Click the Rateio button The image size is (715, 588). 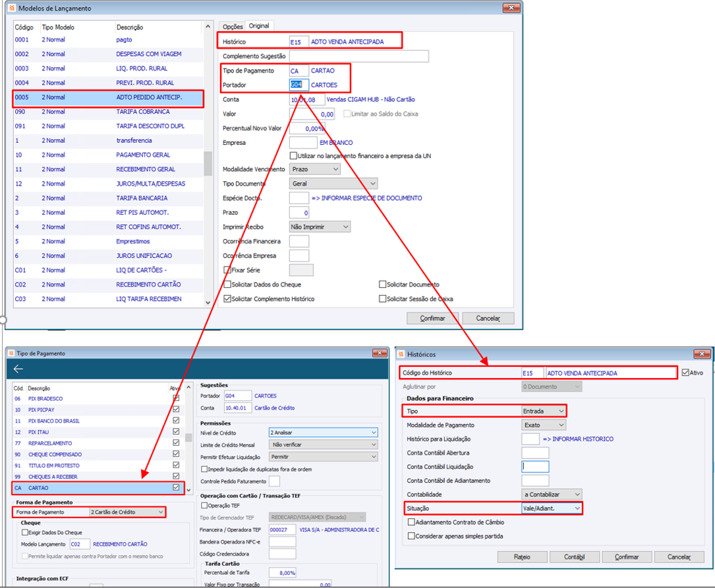(522, 557)
